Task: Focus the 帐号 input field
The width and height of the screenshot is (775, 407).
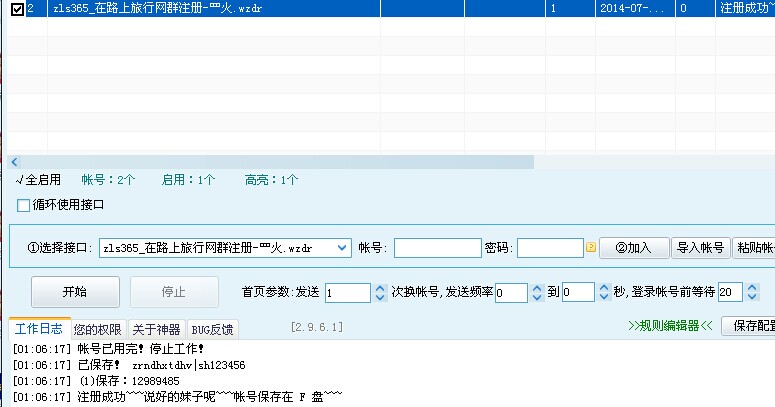Action: [437, 248]
